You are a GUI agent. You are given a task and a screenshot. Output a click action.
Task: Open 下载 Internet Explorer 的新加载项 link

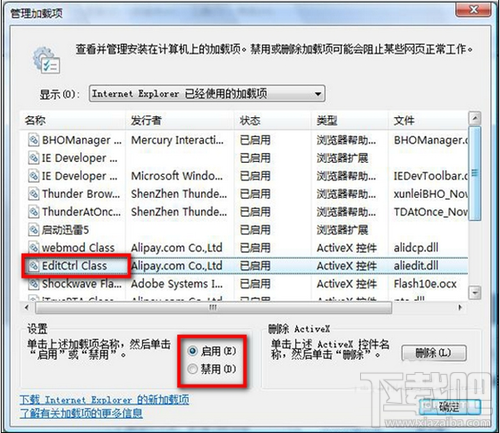pyautogui.click(x=104, y=399)
